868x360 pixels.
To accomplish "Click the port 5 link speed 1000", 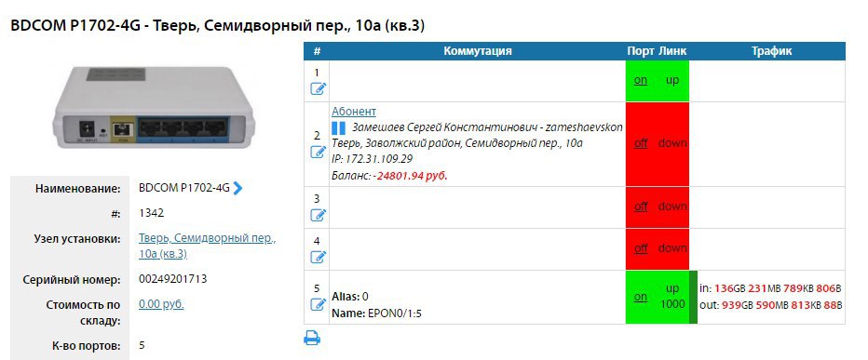I will point(672,304).
